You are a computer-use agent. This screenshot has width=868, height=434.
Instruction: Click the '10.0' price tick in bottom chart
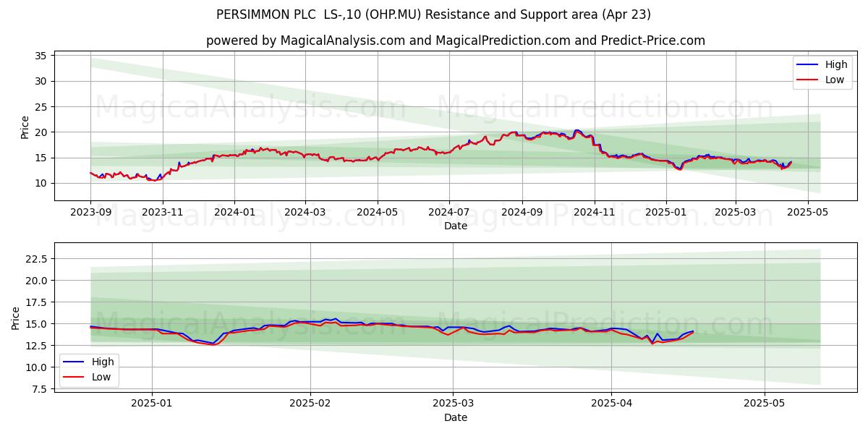tap(36, 367)
